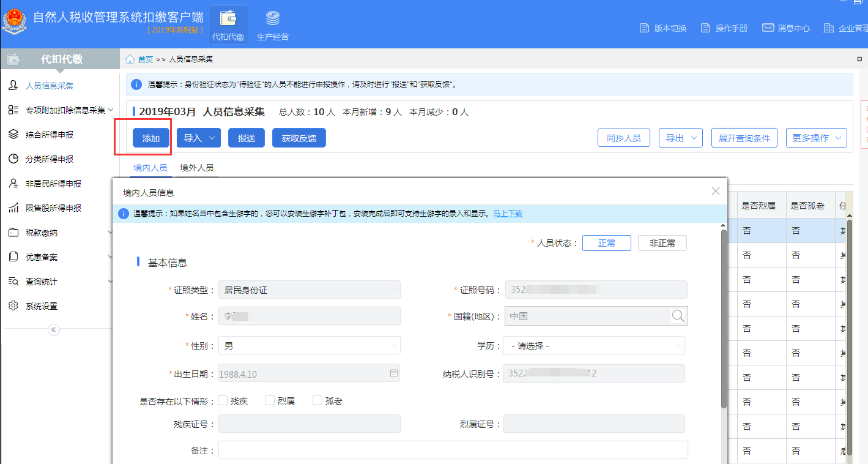Open 消息中心 envelope icon
The width and height of the screenshot is (868, 464).
pos(768,28)
